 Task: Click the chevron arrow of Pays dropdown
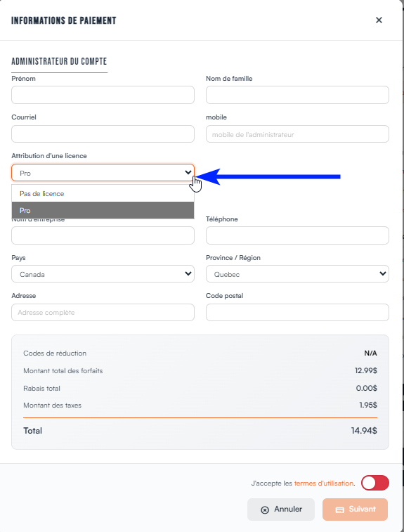pyautogui.click(x=188, y=273)
